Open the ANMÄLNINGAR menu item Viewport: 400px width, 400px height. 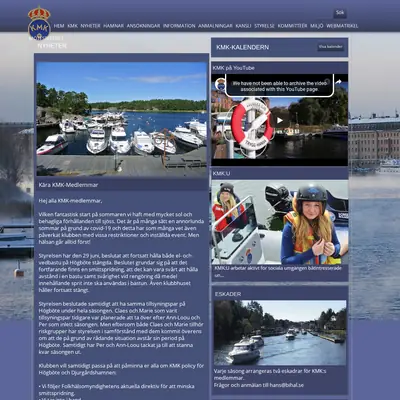[215, 26]
